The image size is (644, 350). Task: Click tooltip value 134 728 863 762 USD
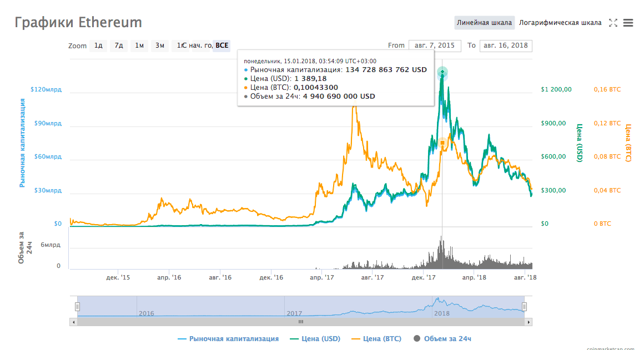pos(386,70)
